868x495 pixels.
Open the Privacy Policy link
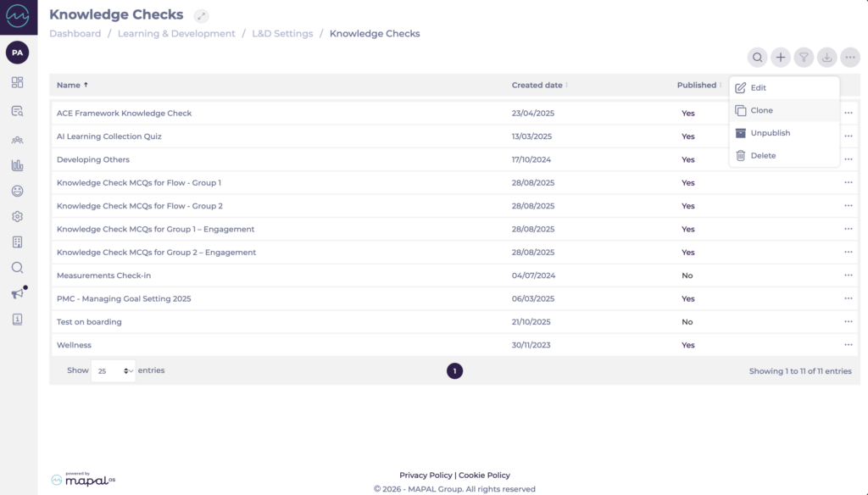coord(426,476)
